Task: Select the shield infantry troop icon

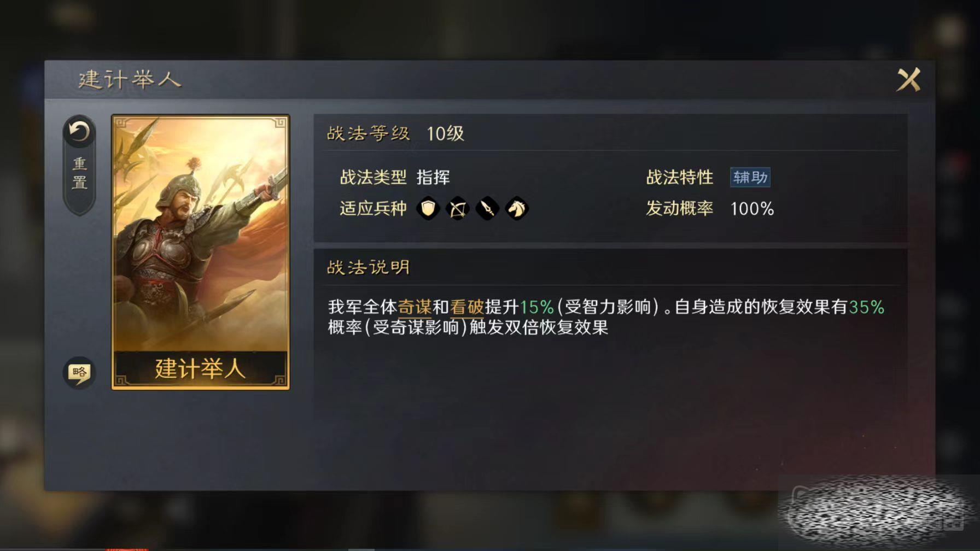Action: [428, 208]
